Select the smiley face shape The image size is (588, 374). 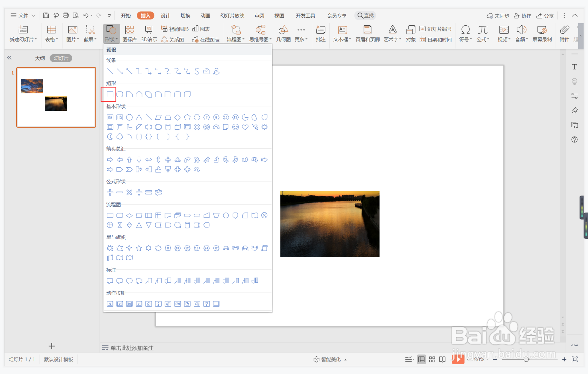coord(235,127)
